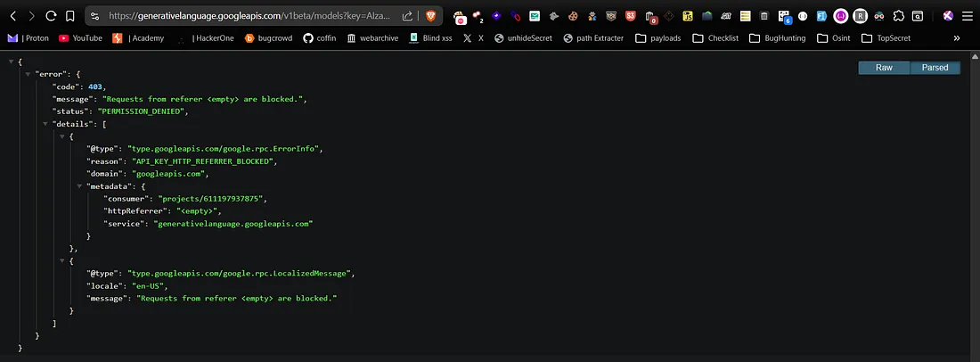Open the gray circle R extension icon
Image resolution: width=980 pixels, height=362 pixels.
pos(861,16)
